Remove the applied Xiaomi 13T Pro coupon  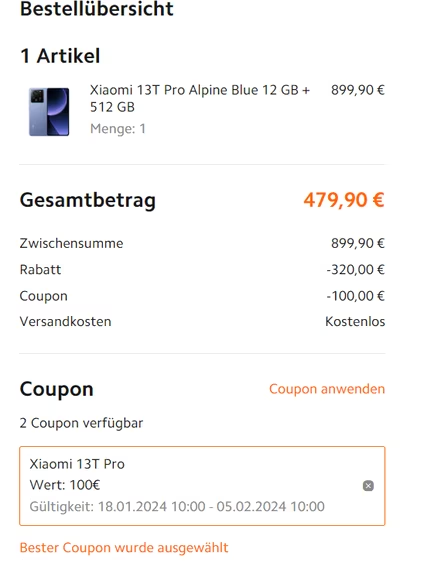[368, 486]
